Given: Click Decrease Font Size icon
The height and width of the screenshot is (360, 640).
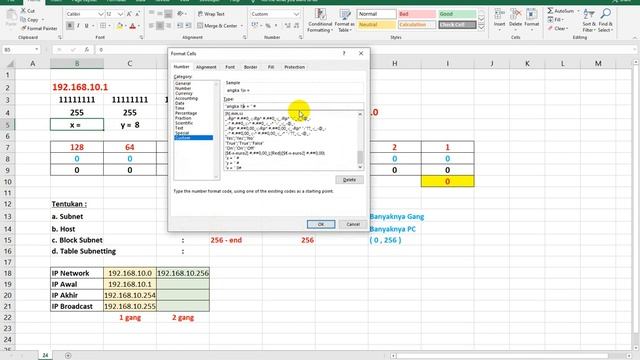Looking at the screenshot, I should pos(138,14).
